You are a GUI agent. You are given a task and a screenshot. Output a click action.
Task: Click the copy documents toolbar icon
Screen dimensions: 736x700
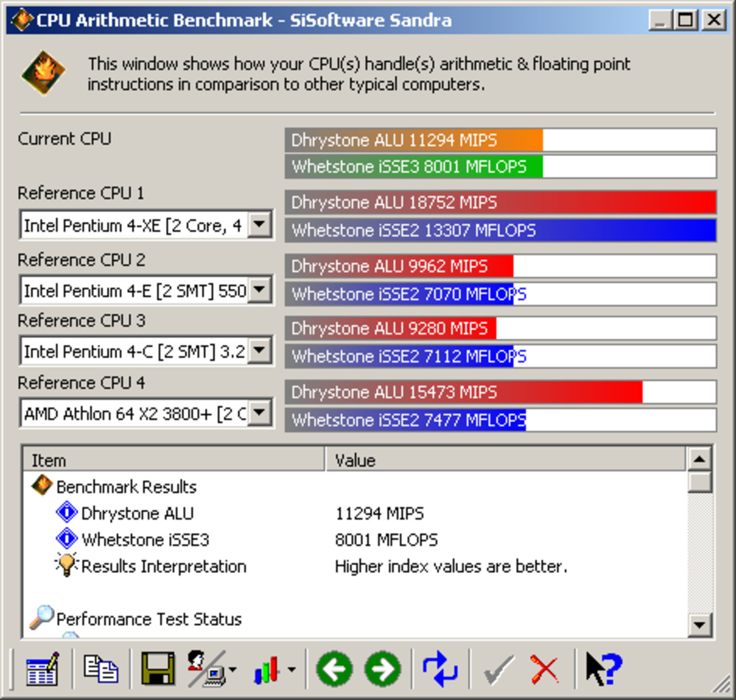[101, 669]
